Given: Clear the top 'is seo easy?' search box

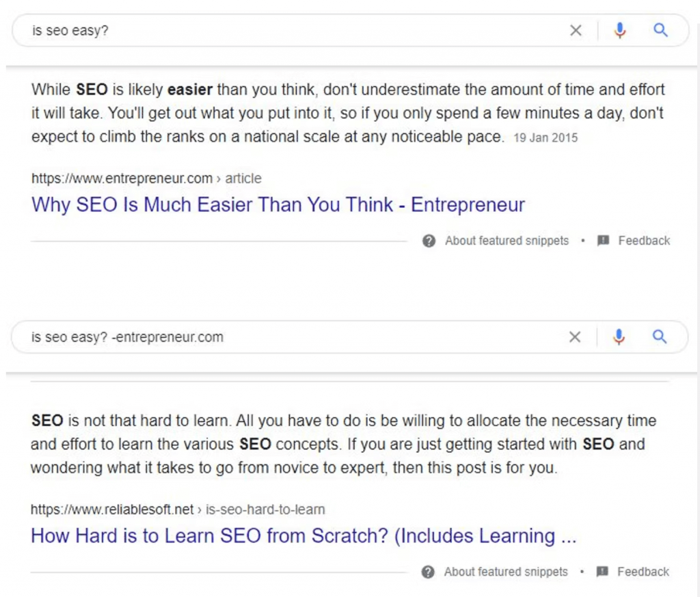Looking at the screenshot, I should click(576, 30).
